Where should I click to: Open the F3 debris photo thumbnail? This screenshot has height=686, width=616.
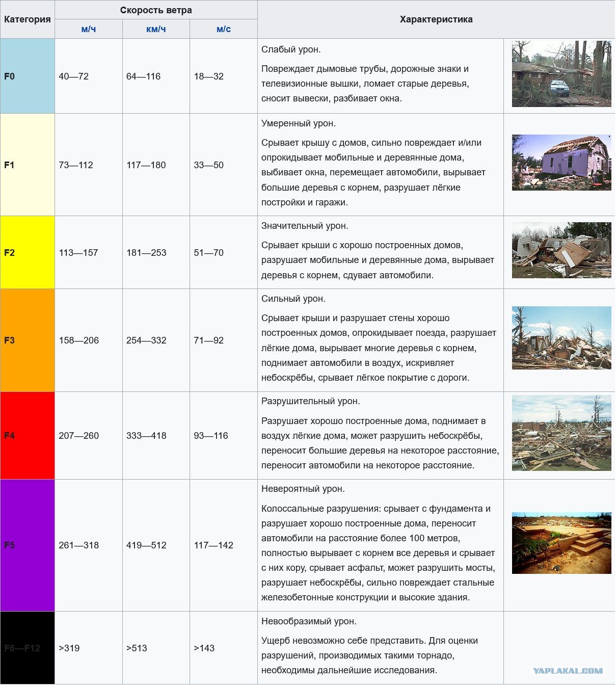coord(561,338)
